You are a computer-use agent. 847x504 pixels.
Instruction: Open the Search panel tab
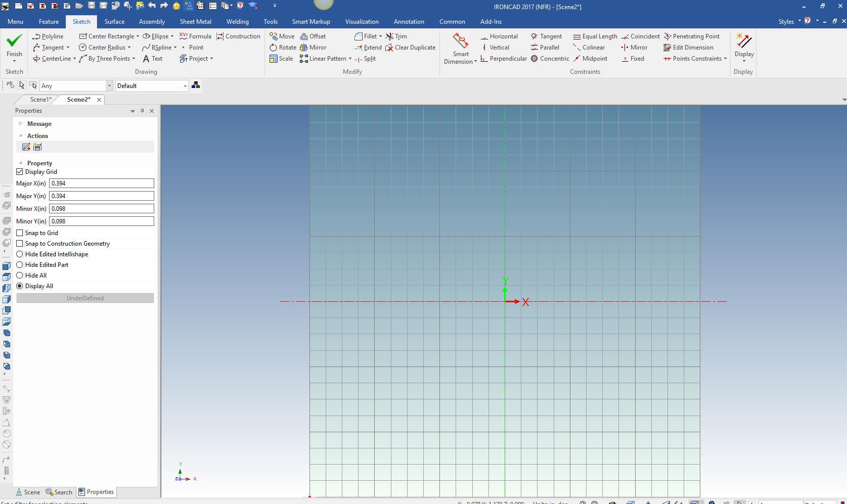(x=59, y=492)
